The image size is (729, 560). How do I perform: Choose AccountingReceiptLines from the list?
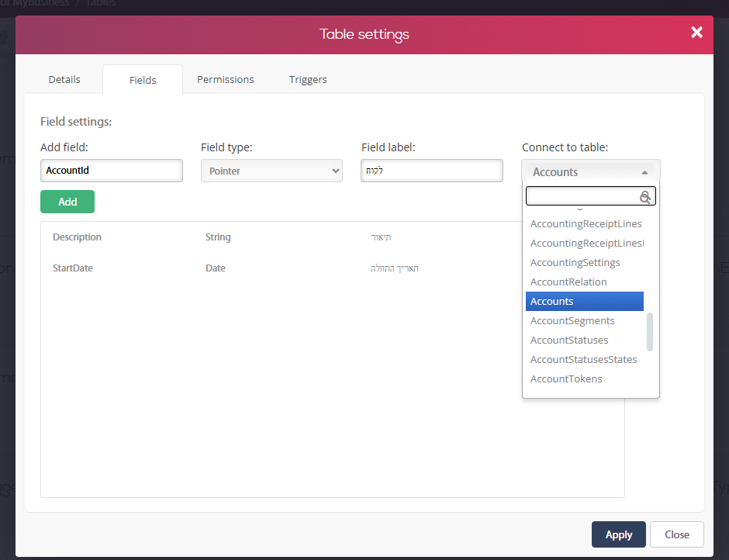[x=586, y=223]
